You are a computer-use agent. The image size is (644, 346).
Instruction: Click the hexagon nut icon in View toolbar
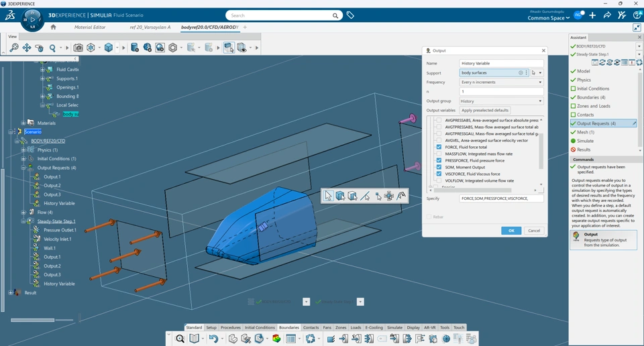click(x=173, y=48)
